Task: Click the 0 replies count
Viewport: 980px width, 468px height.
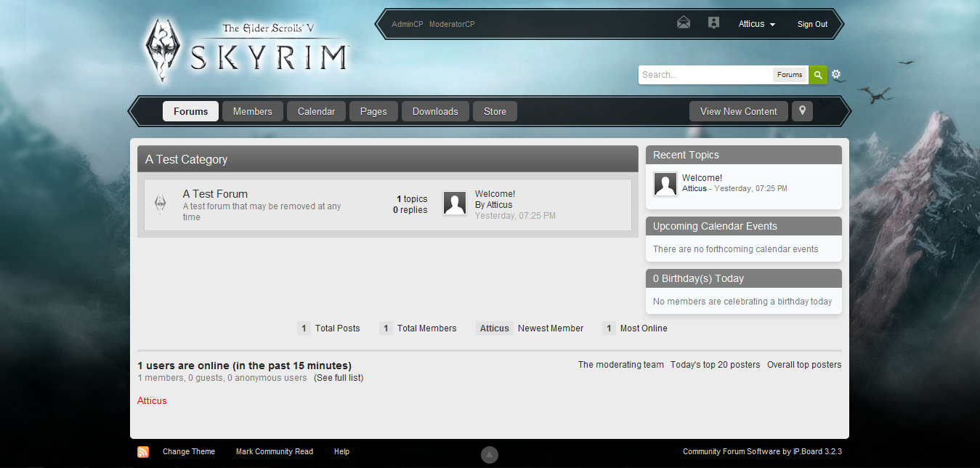Action: tap(410, 210)
